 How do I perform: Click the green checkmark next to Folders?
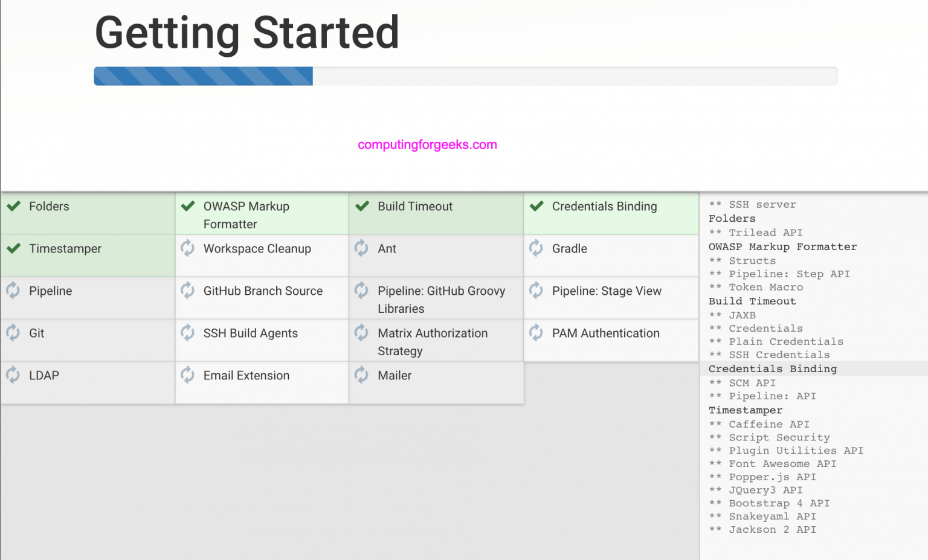click(x=13, y=206)
